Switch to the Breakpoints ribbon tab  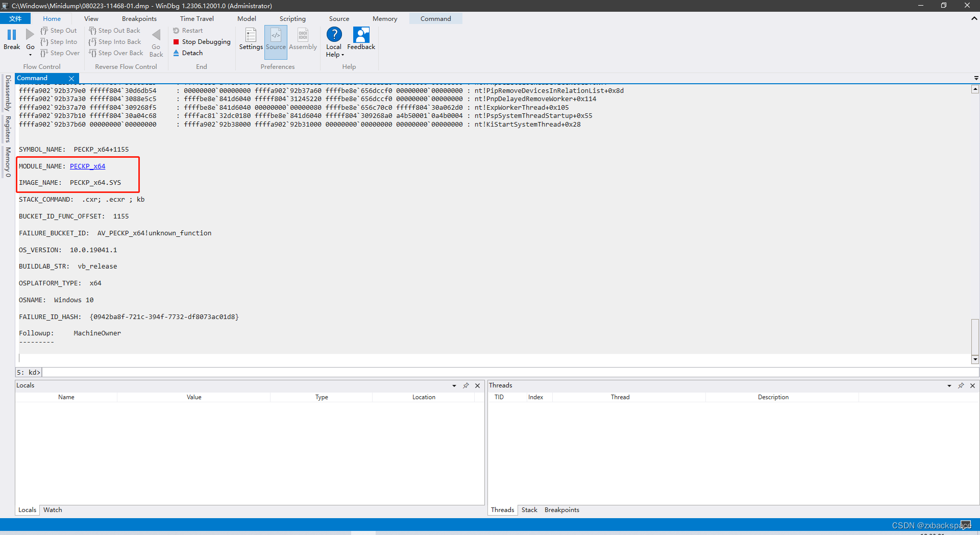point(139,18)
